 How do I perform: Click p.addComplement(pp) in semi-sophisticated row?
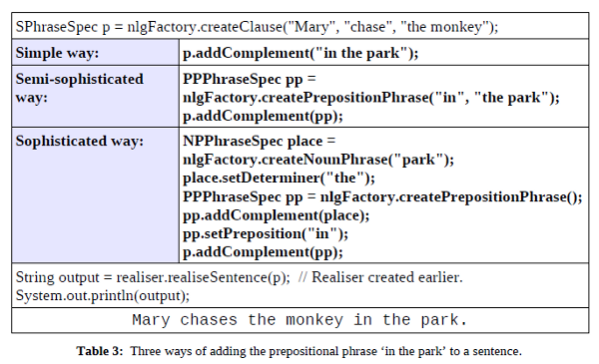(263, 116)
